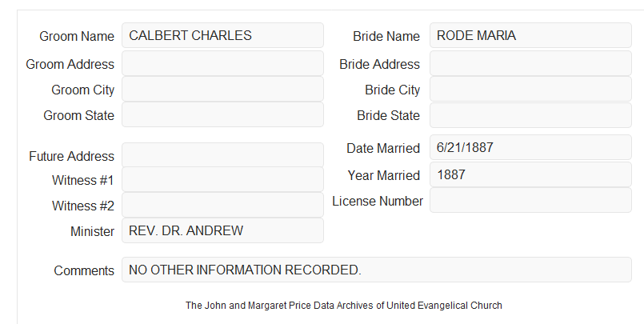Viewport: 644px width, 324px height.
Task: Click the Year Married field with 1887
Action: tap(530, 174)
